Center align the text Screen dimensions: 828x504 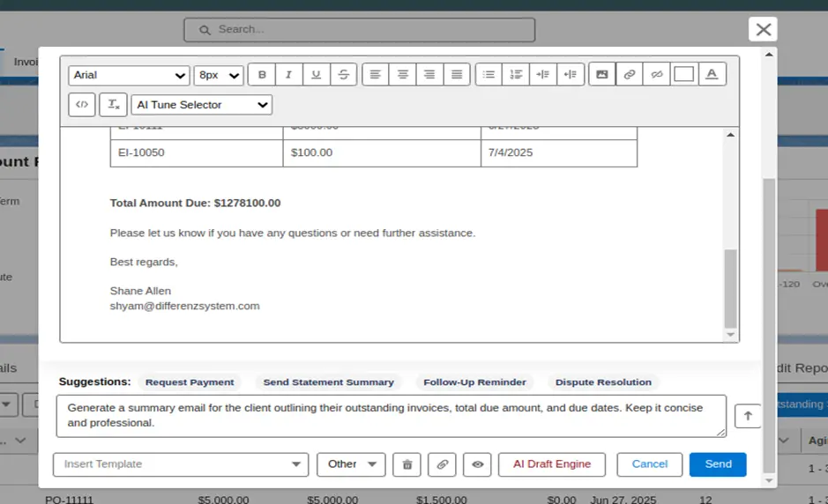point(403,74)
